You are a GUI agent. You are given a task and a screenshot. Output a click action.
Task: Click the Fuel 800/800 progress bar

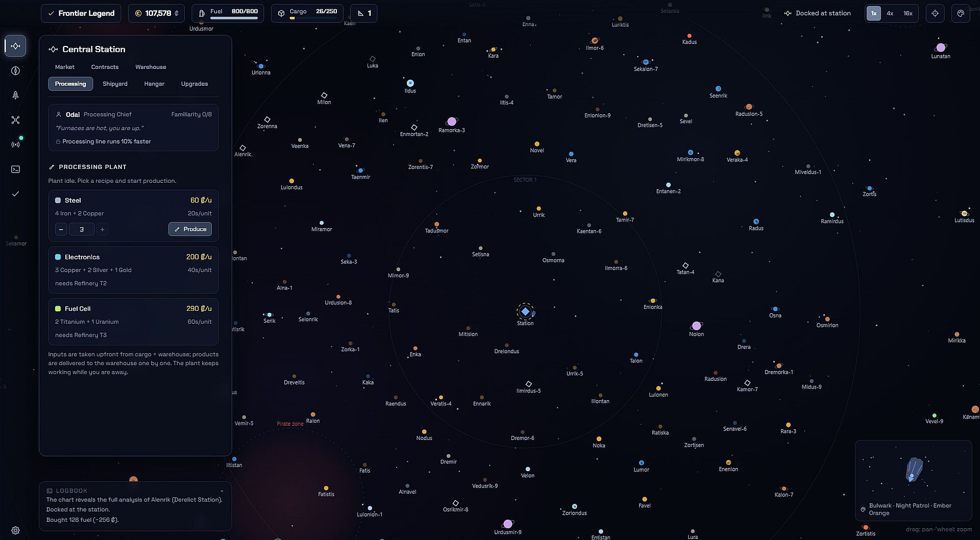tap(234, 18)
